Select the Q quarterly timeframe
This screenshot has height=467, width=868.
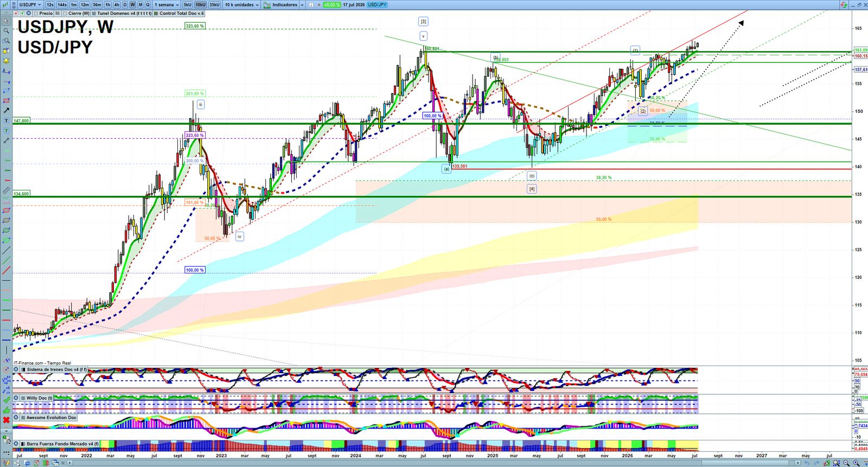148,4
